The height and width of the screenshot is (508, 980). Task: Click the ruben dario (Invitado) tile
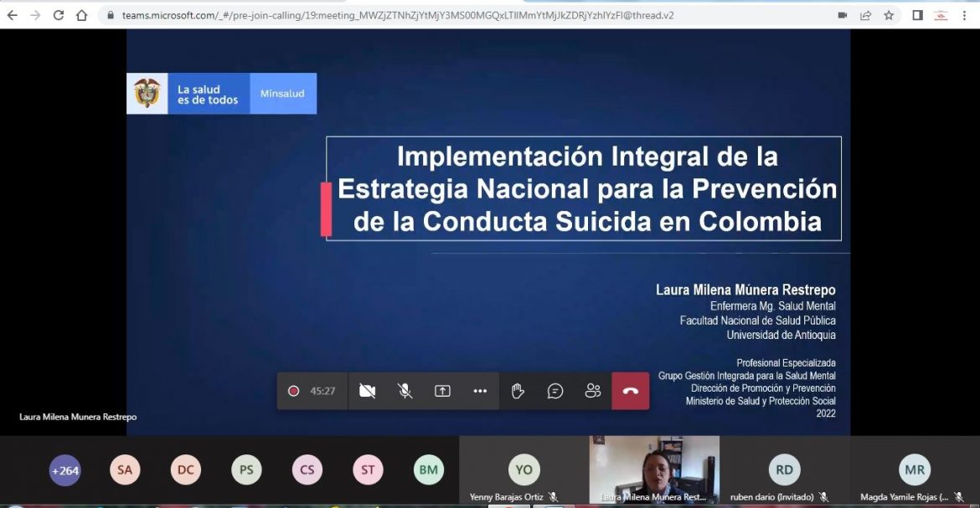(784, 470)
